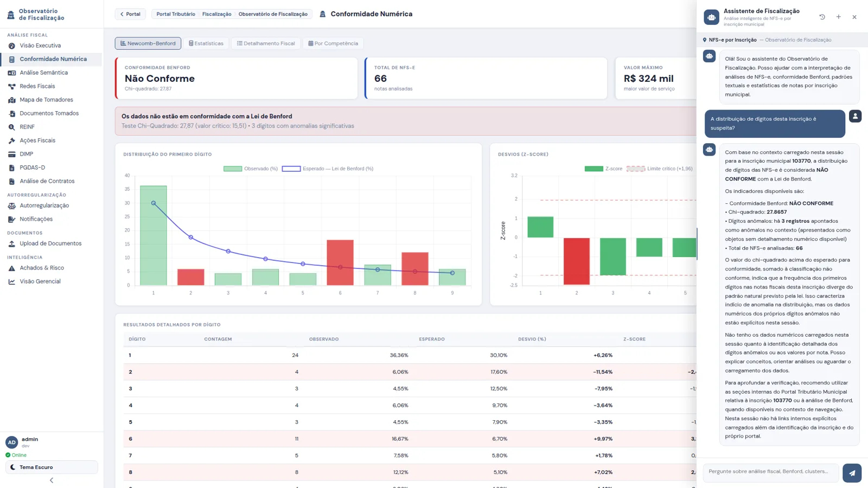Open the Portal Tributário breadcrumb

[176, 14]
